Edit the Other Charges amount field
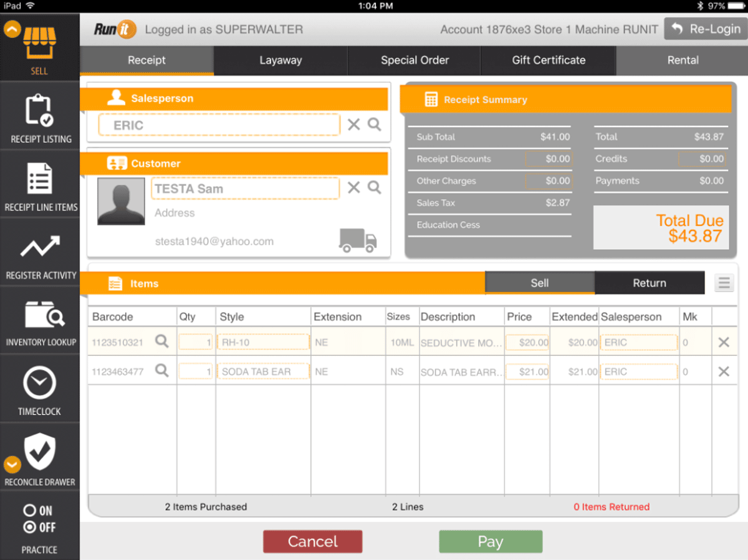Image resolution: width=748 pixels, height=560 pixels. [x=549, y=181]
